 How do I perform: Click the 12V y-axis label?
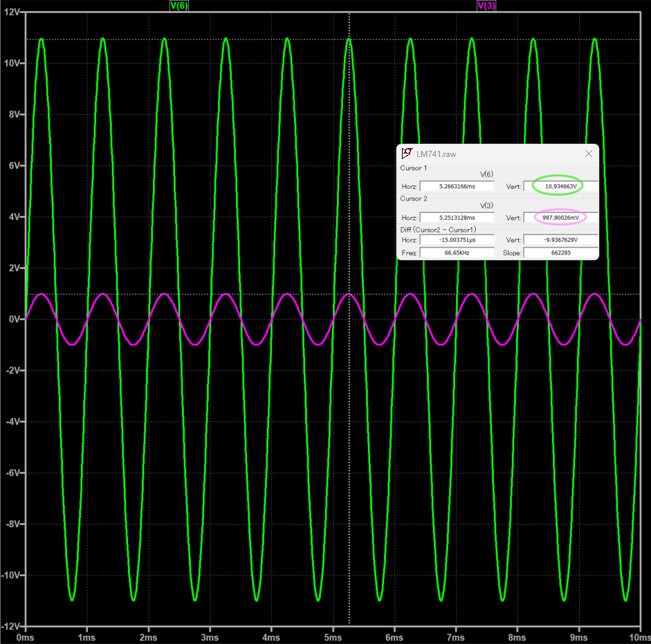coord(11,12)
